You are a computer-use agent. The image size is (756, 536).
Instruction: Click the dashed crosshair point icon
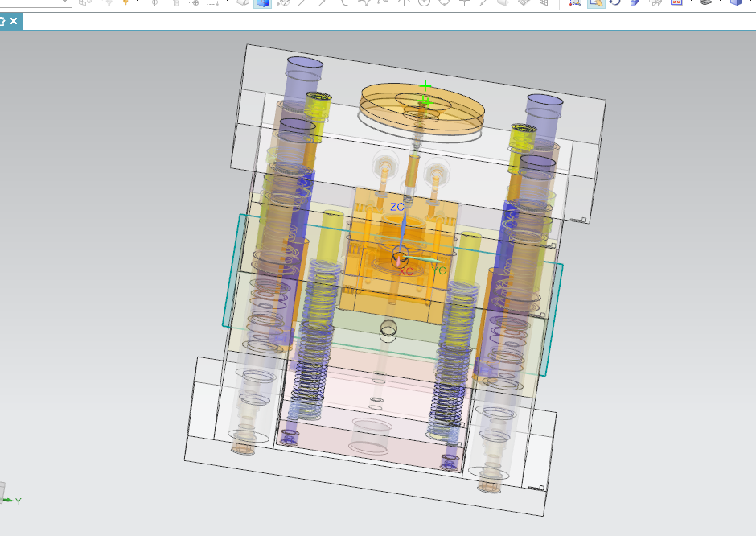[193, 2]
